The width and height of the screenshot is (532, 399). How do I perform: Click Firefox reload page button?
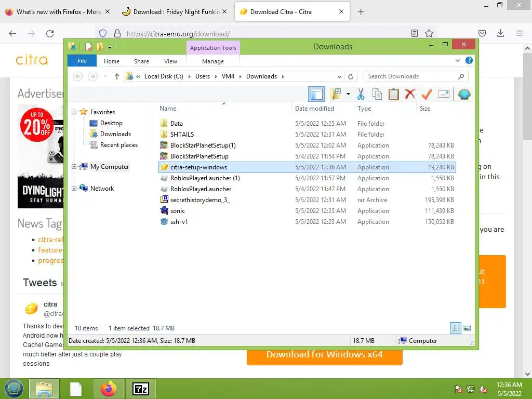(50, 34)
